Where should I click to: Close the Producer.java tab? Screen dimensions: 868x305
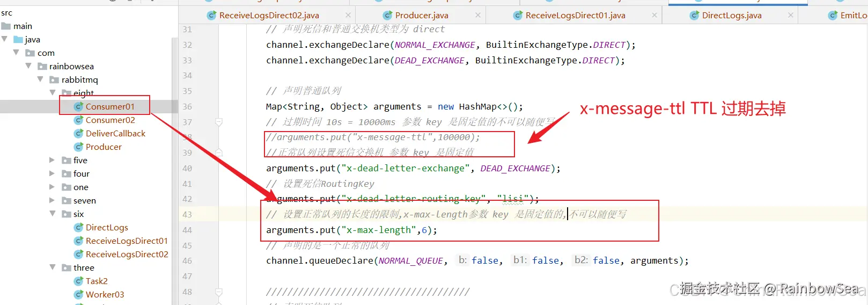pyautogui.click(x=478, y=16)
